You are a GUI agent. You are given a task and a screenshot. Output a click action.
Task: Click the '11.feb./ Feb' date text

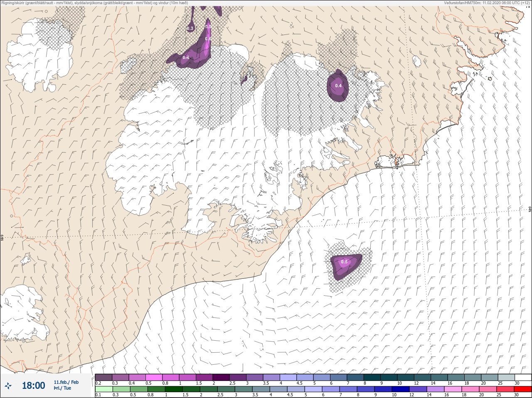(x=66, y=382)
